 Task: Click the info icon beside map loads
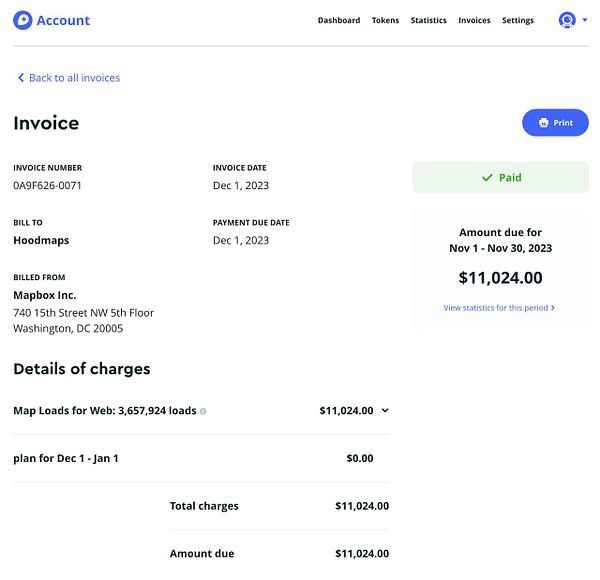point(203,411)
